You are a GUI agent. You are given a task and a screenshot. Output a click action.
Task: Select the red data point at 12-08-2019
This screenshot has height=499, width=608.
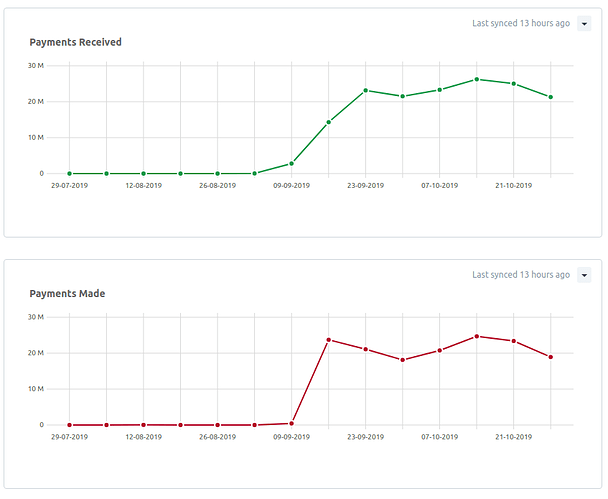[x=143, y=425]
